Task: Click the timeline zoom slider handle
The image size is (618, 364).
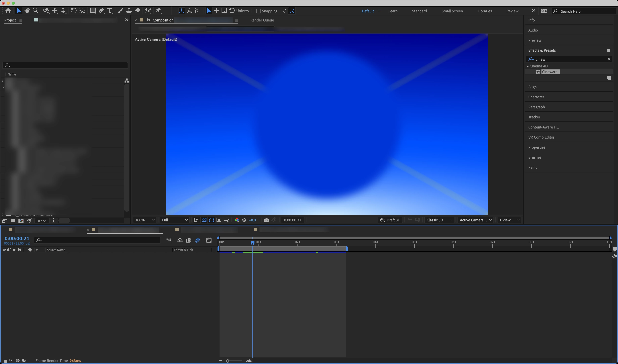Action: (x=228, y=361)
